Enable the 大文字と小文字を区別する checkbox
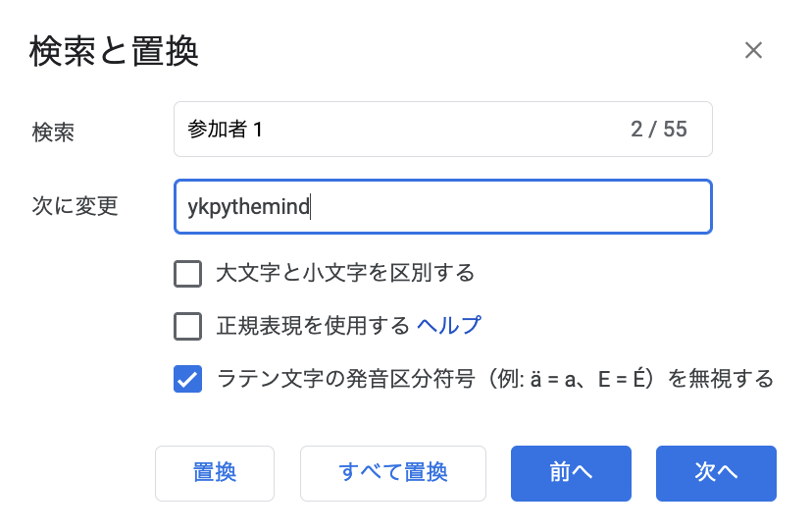 187,273
